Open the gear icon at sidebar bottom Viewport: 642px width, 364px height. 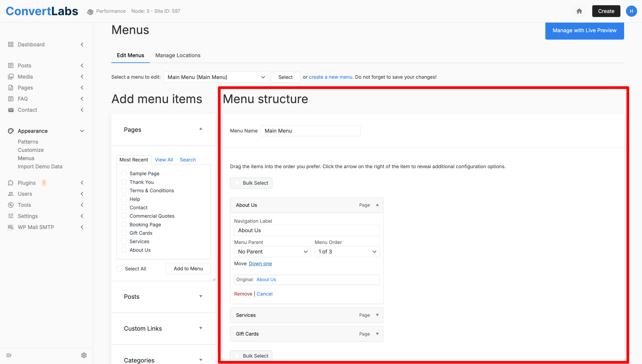(84, 355)
